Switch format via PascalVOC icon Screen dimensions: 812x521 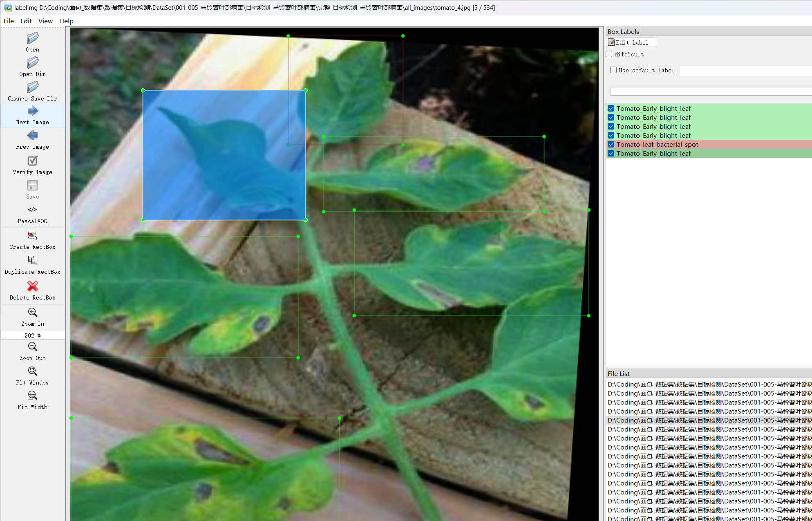coord(33,210)
